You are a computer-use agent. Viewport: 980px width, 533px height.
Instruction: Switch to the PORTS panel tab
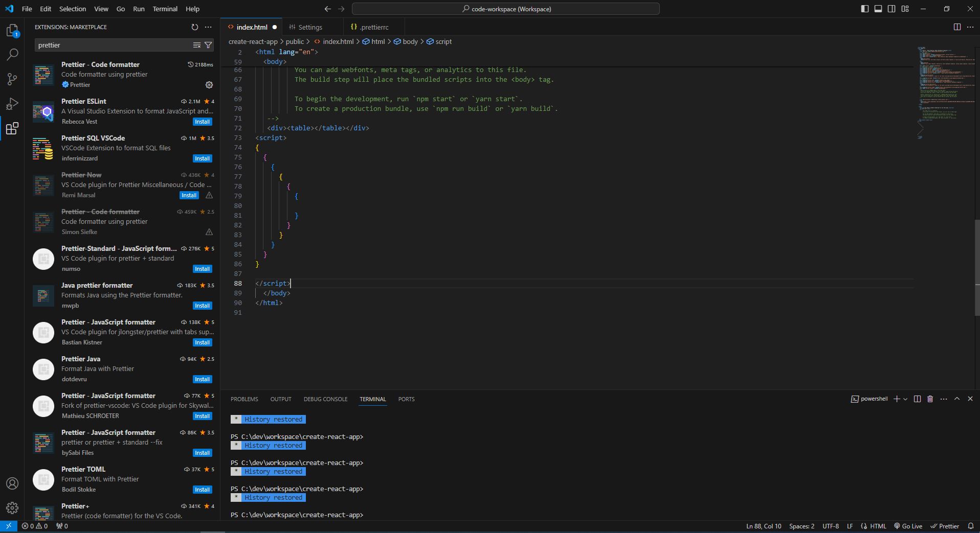tap(406, 399)
